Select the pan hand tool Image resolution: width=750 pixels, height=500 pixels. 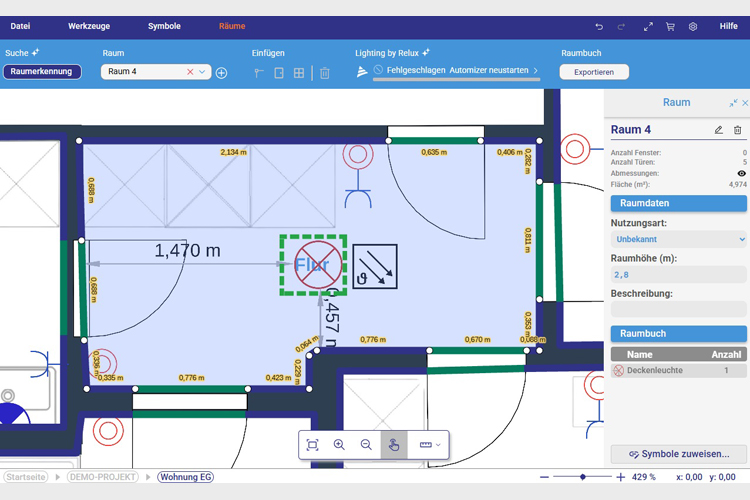pyautogui.click(x=394, y=445)
